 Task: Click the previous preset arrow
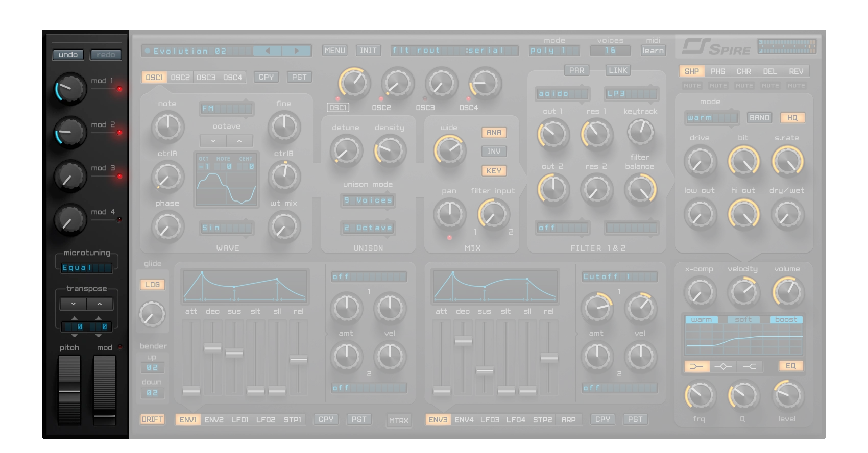tap(267, 51)
